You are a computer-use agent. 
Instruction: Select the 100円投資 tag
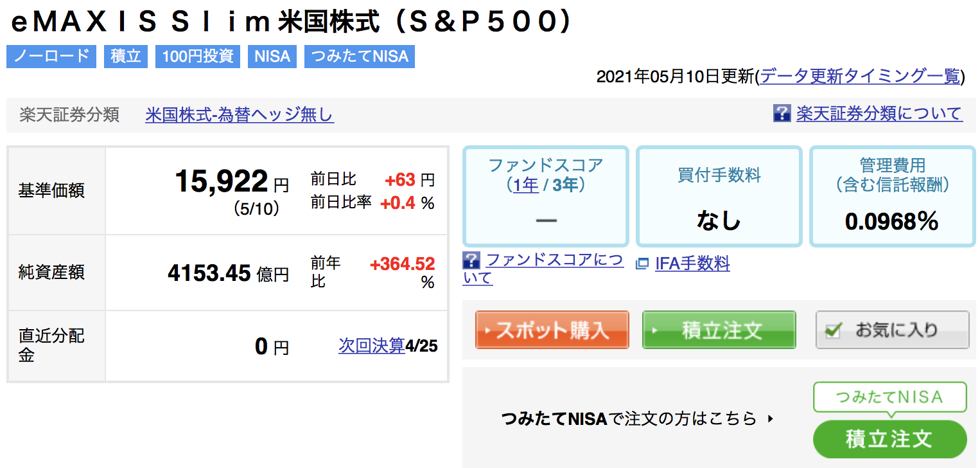pos(198,57)
